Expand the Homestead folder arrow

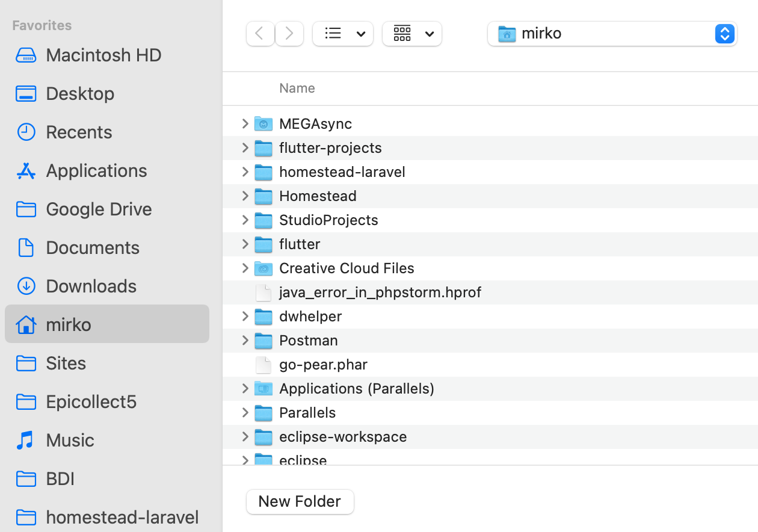(x=245, y=196)
